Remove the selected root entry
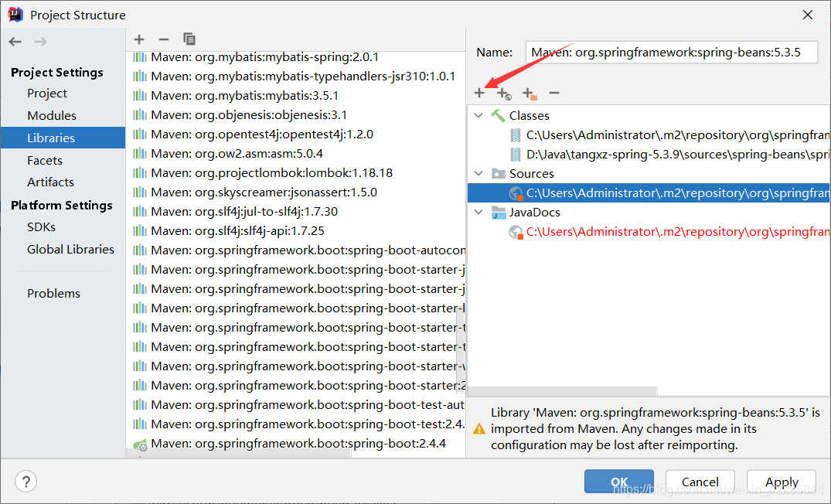Screen dimensions: 831x504 pyautogui.click(x=554, y=93)
